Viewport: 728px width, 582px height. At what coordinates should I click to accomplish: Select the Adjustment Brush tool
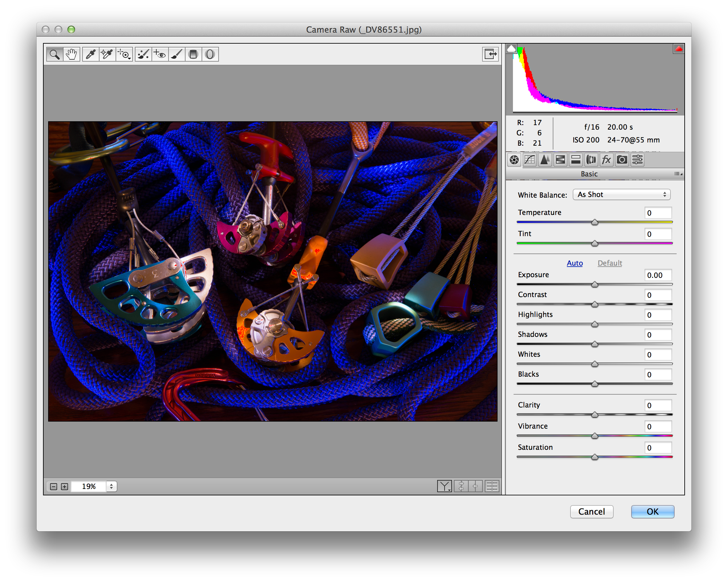pyautogui.click(x=176, y=54)
